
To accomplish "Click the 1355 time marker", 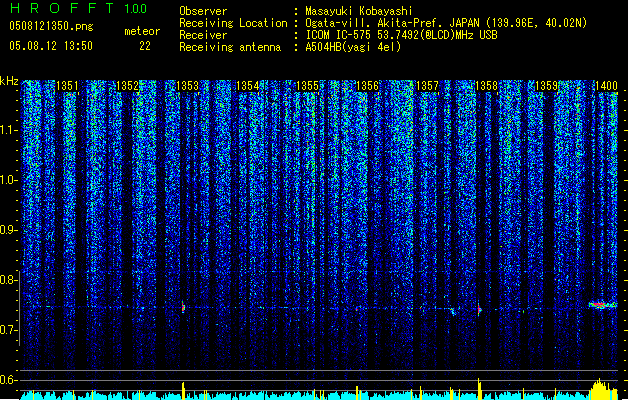I will tap(307, 86).
